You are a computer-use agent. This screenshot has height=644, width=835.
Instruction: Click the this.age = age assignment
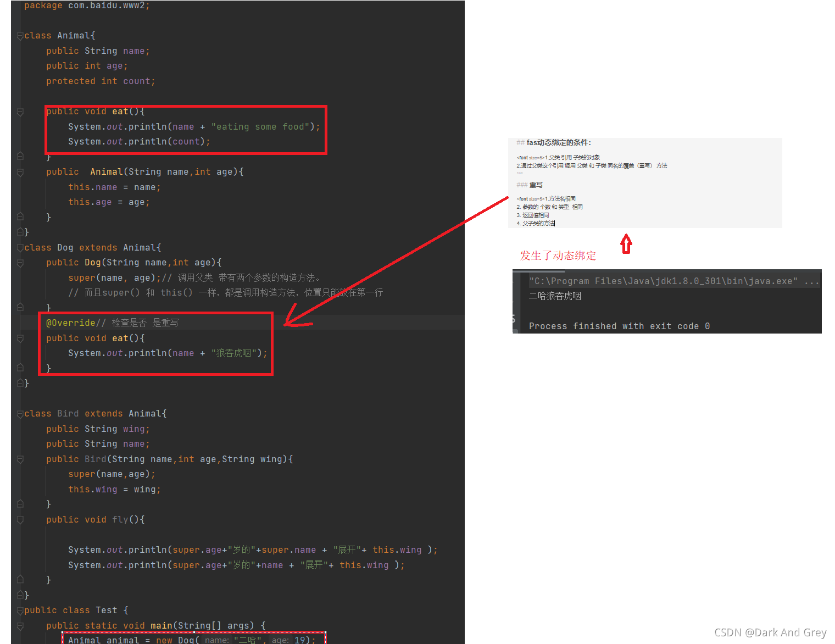[x=109, y=202]
